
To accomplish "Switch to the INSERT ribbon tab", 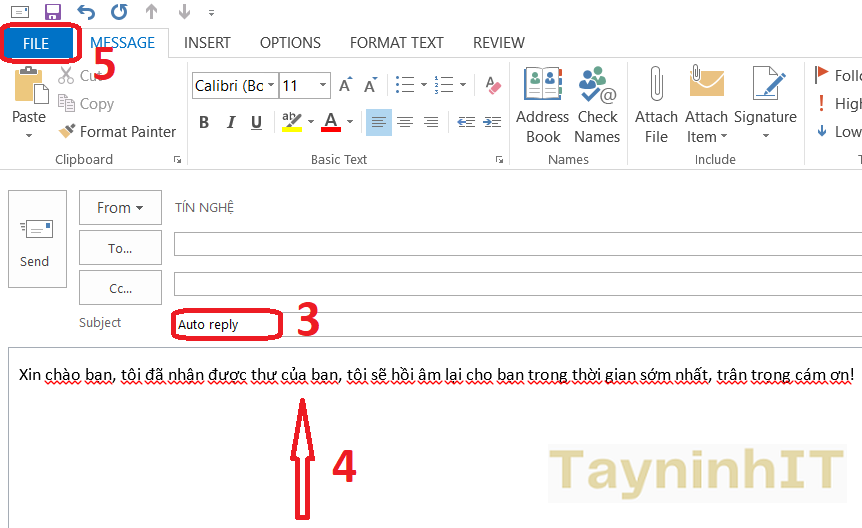I will coord(207,43).
